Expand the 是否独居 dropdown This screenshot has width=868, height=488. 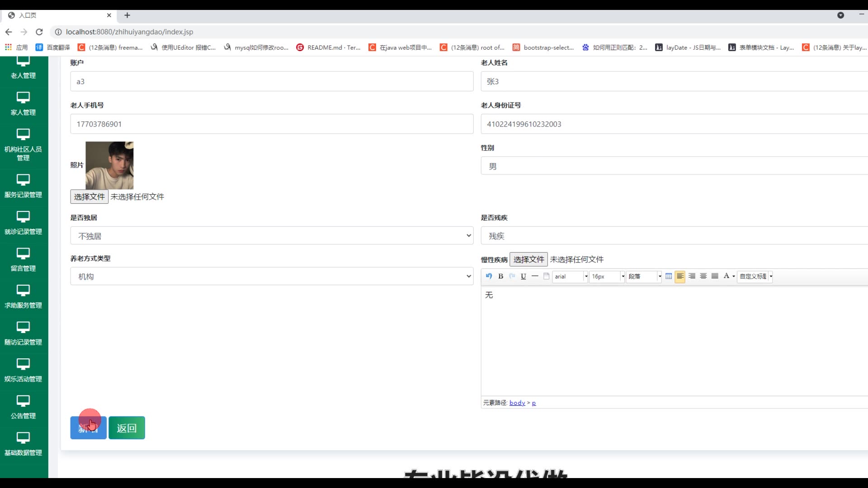[272, 236]
